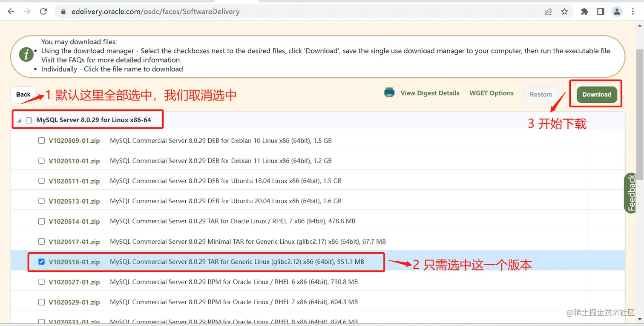Go back with browser back arrow
The width and height of the screenshot is (644, 326).
pos(11,12)
